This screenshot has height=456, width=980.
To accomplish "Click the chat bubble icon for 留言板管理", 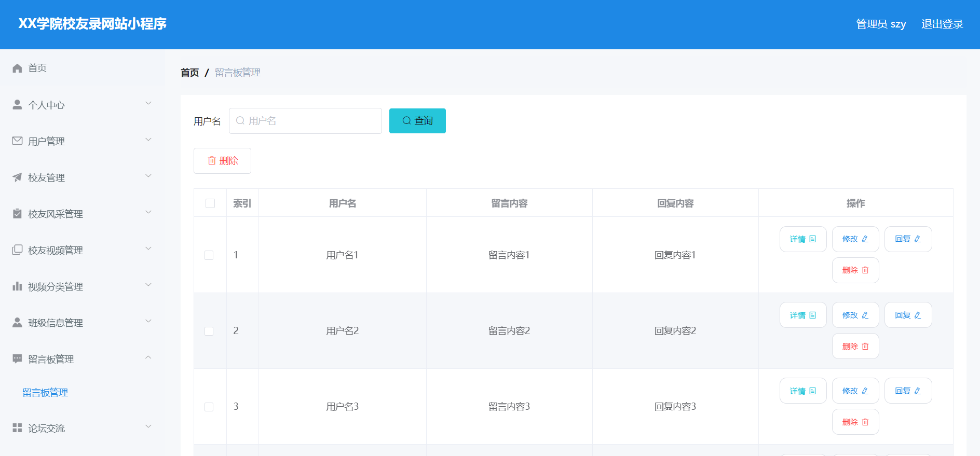I will [x=17, y=359].
